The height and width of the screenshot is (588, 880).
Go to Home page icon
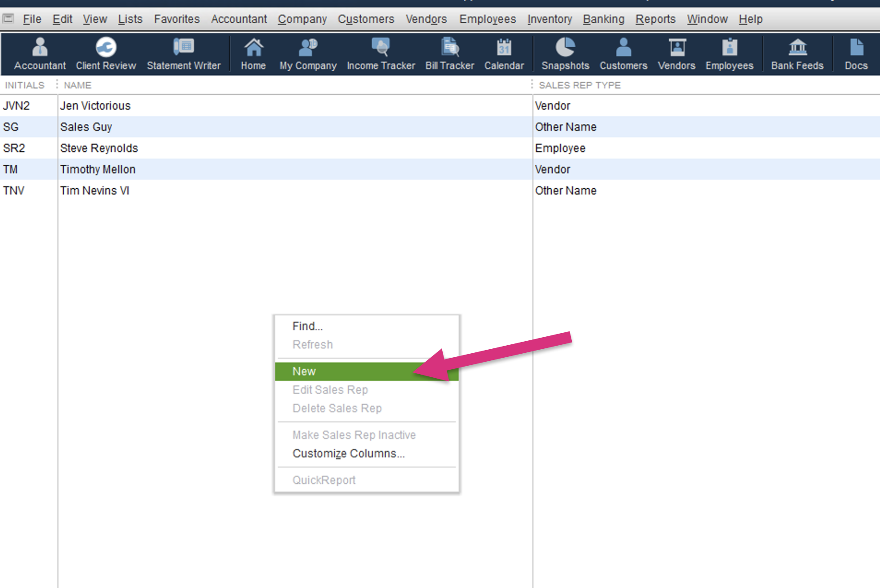253,53
